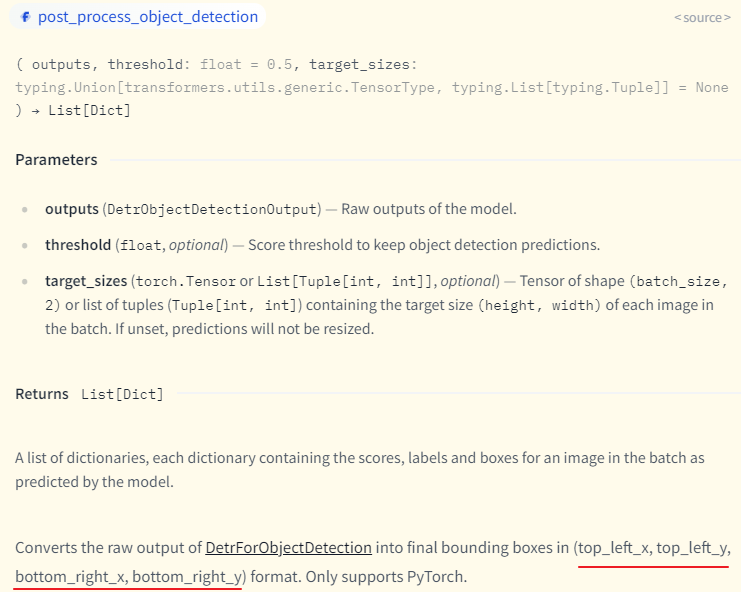Click the Parameters heading

(x=56, y=160)
